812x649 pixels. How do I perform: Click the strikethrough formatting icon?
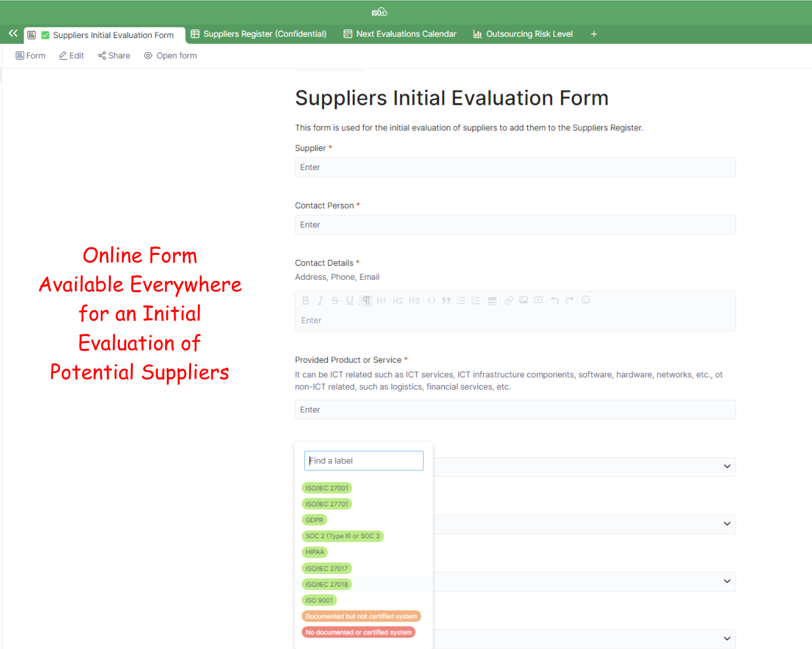point(335,301)
